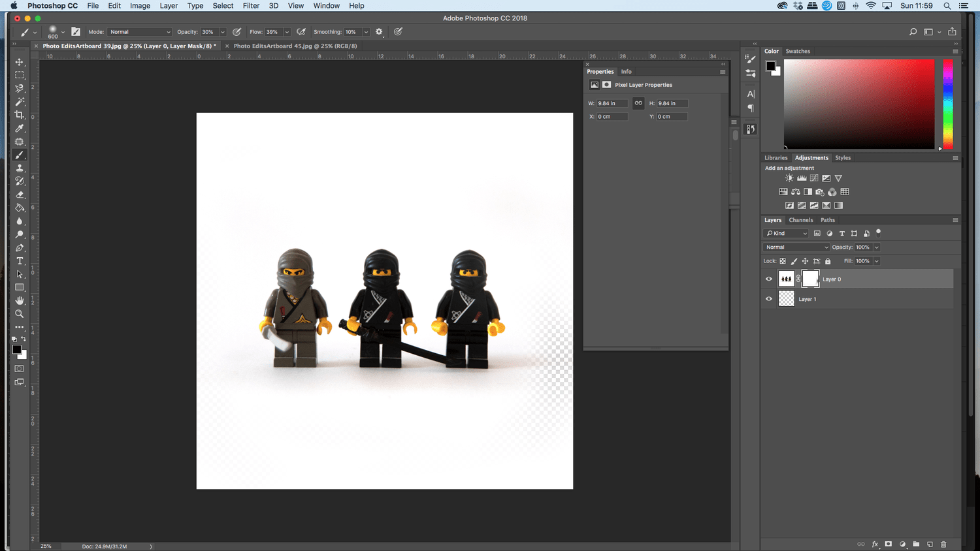The width and height of the screenshot is (980, 551).
Task: Select the Rectangular Marquee tool
Action: 20,75
